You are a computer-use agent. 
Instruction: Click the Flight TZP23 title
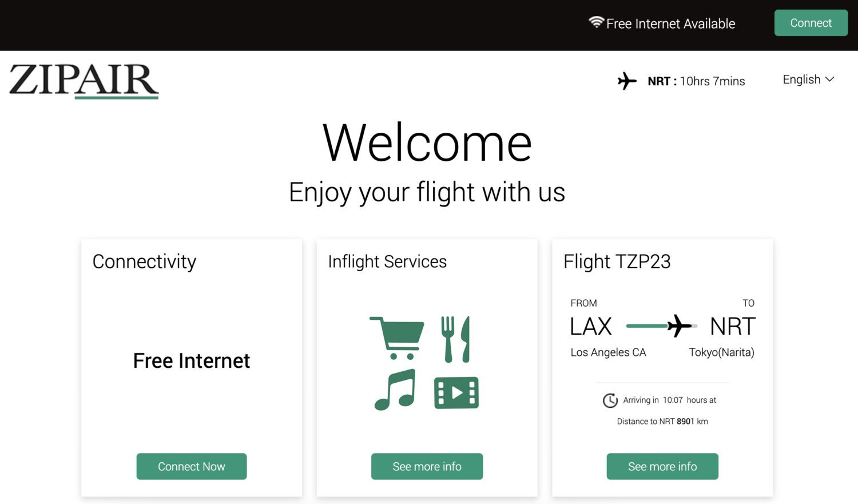[x=616, y=261]
